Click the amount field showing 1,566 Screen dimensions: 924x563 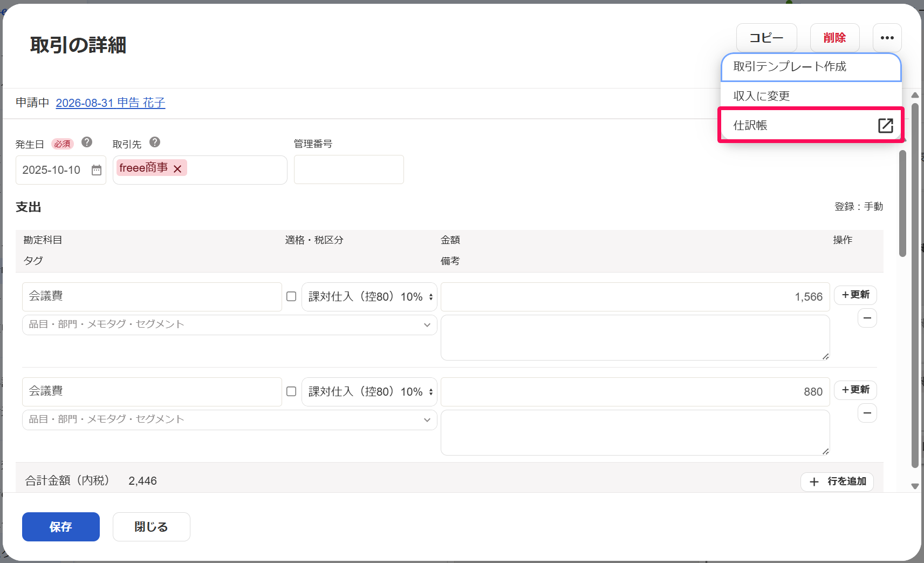(x=635, y=297)
